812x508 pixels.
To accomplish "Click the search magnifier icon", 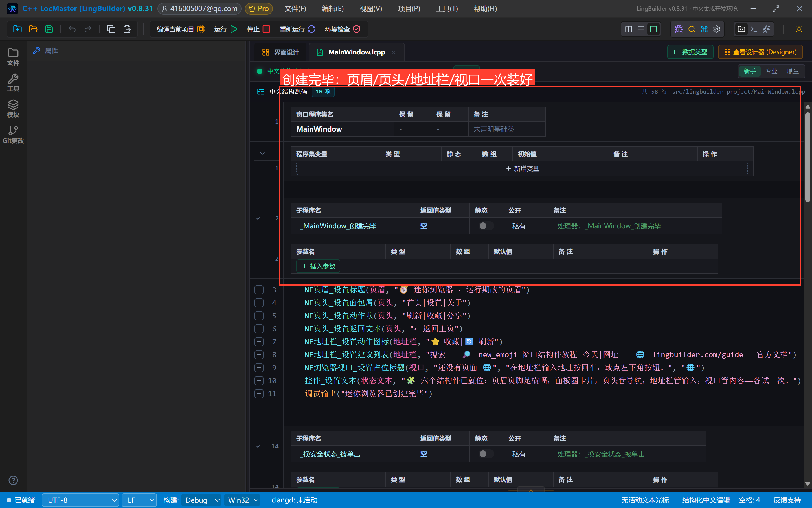I will point(692,29).
